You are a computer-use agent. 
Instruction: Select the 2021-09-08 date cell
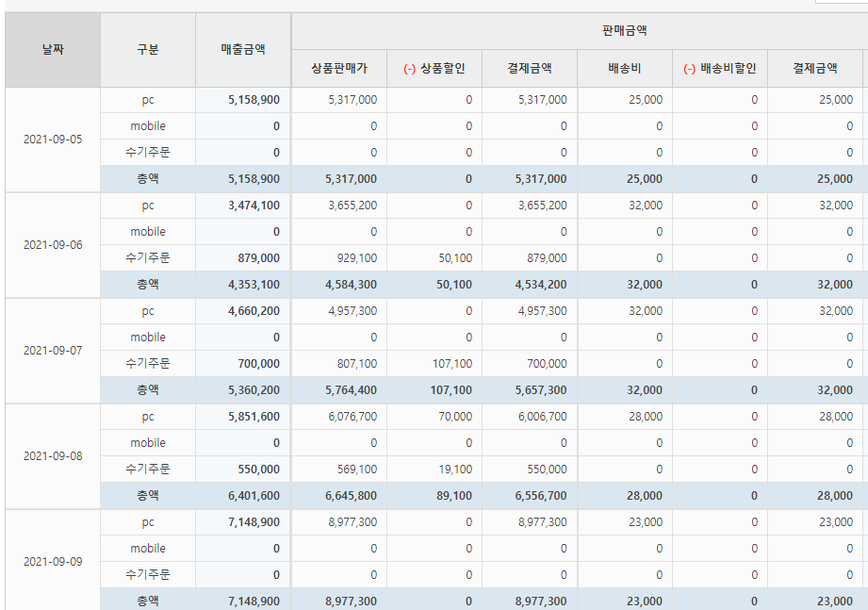(53, 456)
